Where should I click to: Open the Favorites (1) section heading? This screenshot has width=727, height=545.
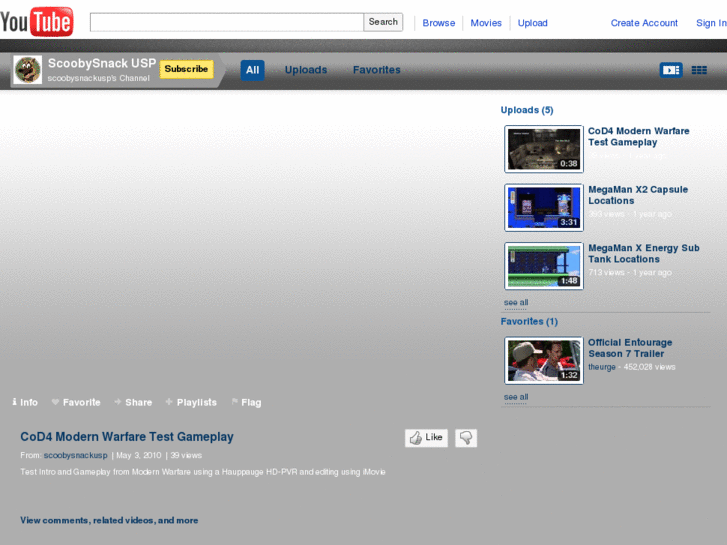[529, 321]
